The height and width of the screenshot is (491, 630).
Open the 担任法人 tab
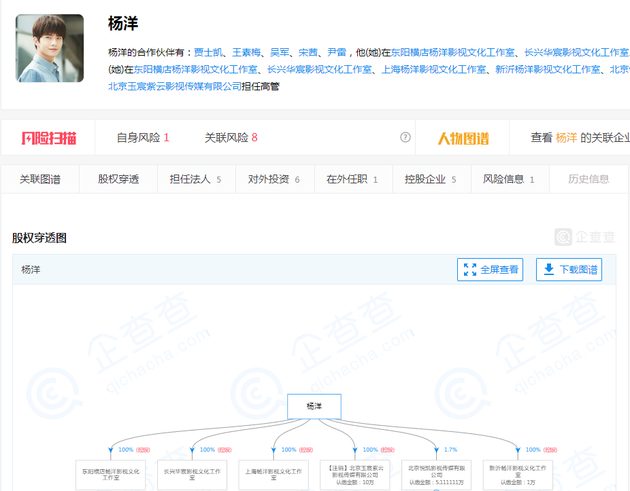click(195, 180)
